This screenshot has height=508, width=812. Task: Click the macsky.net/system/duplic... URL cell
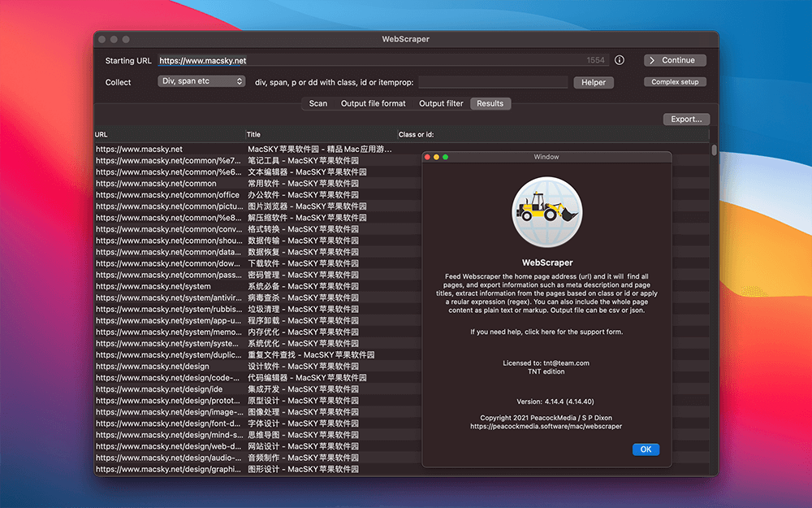click(x=170, y=355)
